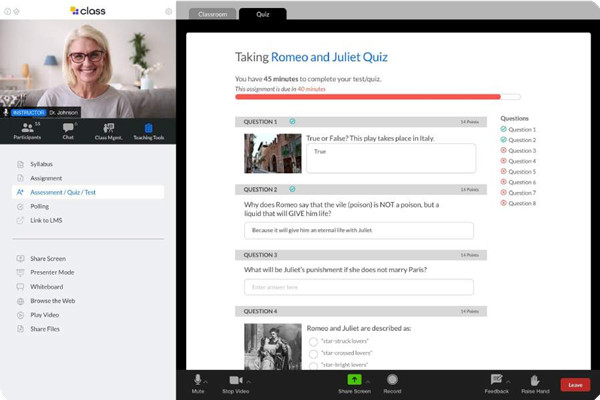The height and width of the screenshot is (400, 600).
Task: Select Polling in the sidebar
Action: tap(40, 206)
